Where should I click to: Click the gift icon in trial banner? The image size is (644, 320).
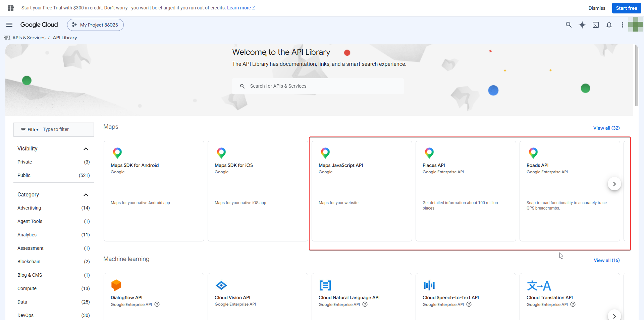[x=11, y=8]
